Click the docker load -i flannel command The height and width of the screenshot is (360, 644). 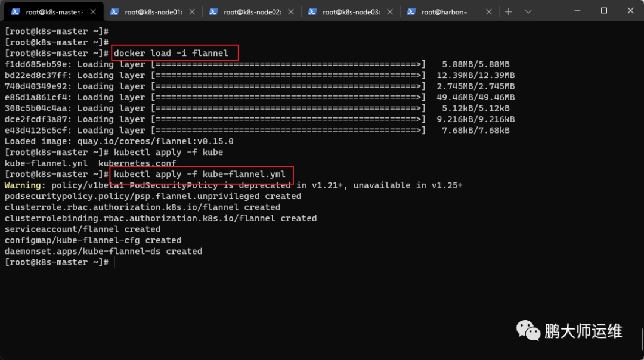coord(171,54)
